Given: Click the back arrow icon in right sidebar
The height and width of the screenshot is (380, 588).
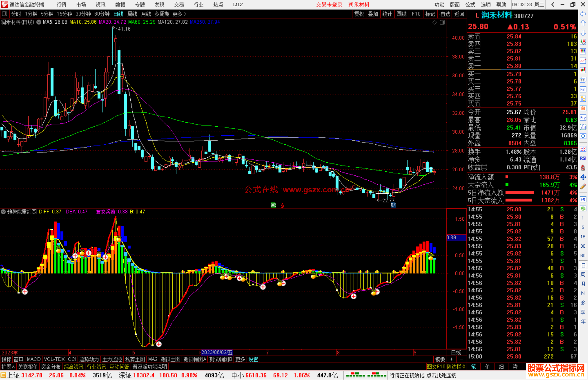Looking at the screenshot, I should click(583, 14).
